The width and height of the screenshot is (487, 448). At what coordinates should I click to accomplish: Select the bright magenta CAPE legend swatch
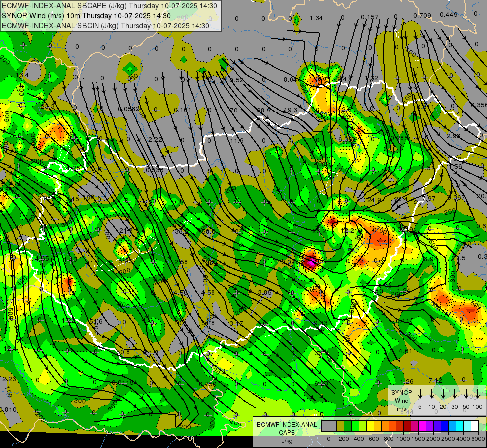click(x=422, y=426)
